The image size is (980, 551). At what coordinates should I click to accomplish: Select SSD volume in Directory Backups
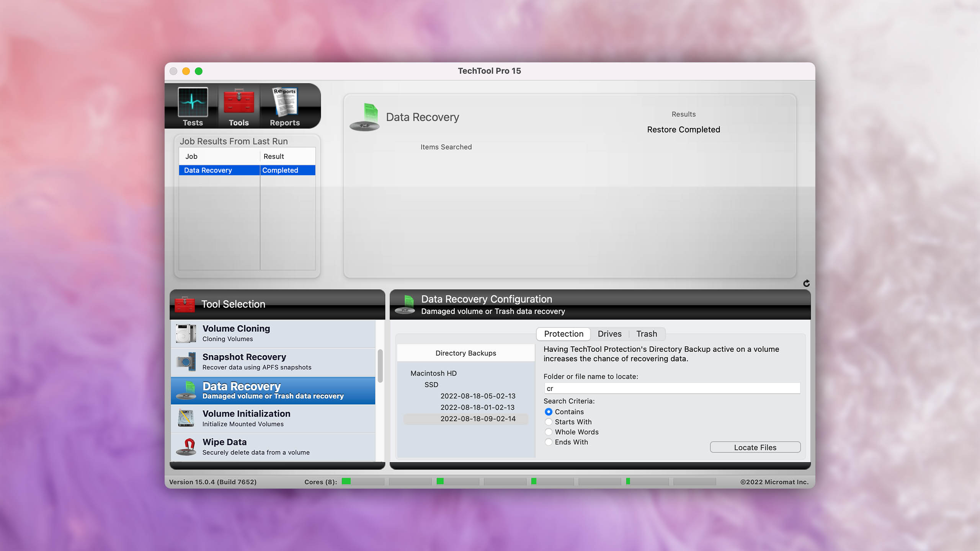(431, 385)
